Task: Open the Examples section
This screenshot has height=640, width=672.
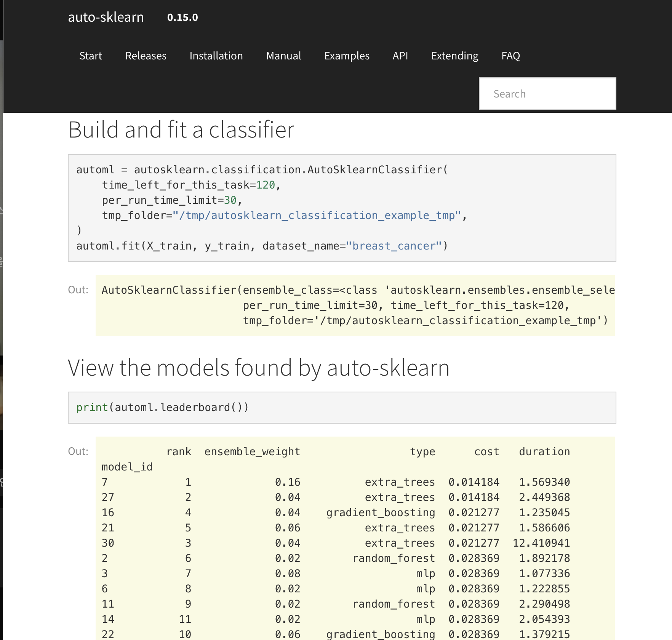Action: coord(347,56)
